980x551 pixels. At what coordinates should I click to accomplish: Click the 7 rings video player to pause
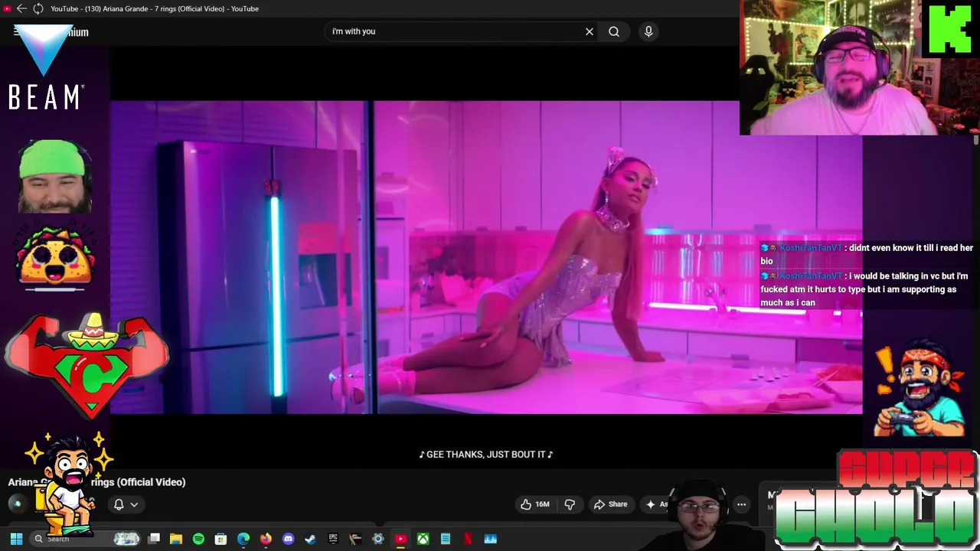tap(486, 257)
